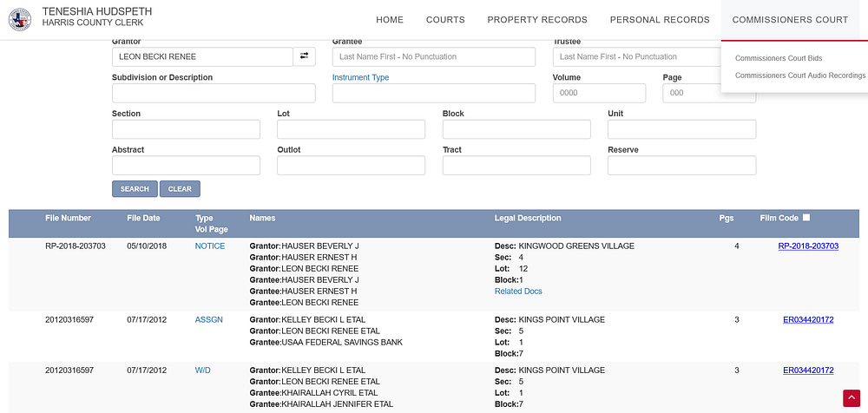Open film code link RP-2018-203703
The image size is (868, 413).
point(808,246)
